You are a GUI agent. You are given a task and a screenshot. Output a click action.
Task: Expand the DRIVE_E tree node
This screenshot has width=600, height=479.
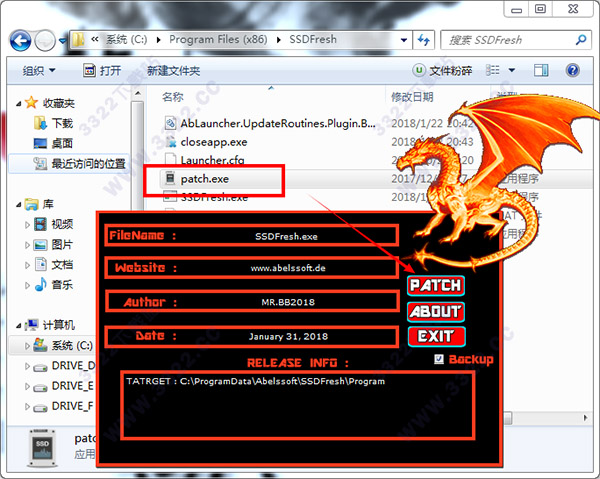(27, 386)
